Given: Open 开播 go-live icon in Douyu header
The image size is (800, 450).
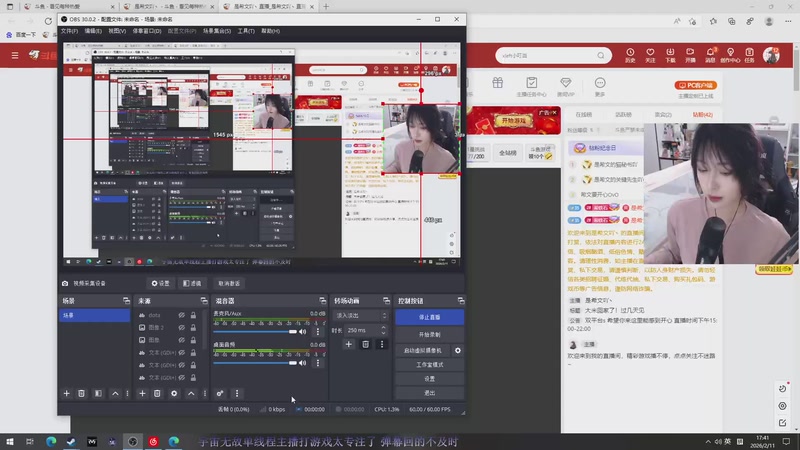Looking at the screenshot, I should (690, 55).
